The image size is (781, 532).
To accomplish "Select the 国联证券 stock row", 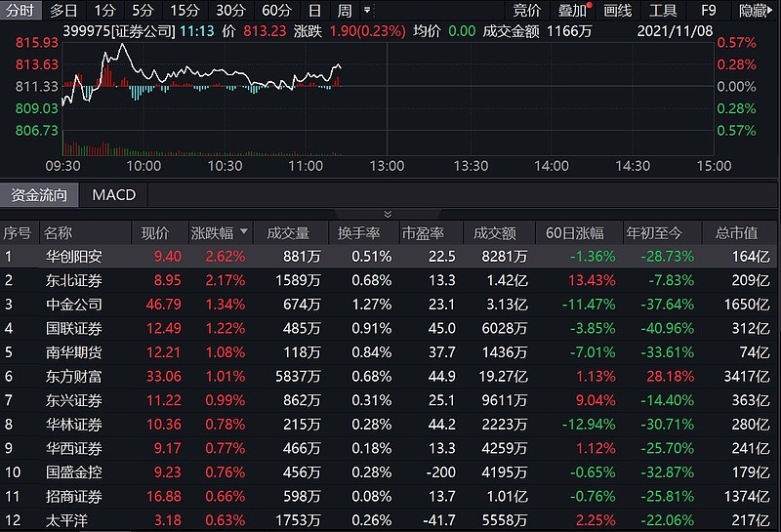I will coord(389,328).
